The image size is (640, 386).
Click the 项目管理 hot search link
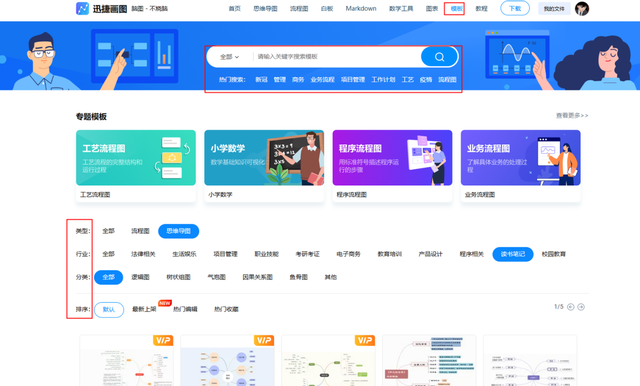point(353,80)
